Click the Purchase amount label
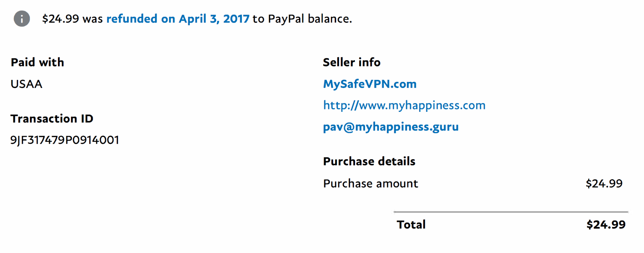 point(370,183)
